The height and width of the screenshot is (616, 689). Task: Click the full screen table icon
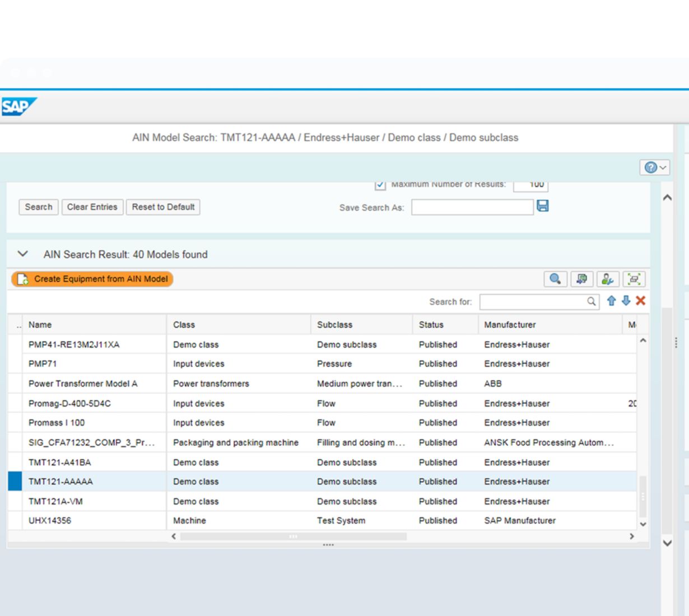tap(634, 279)
